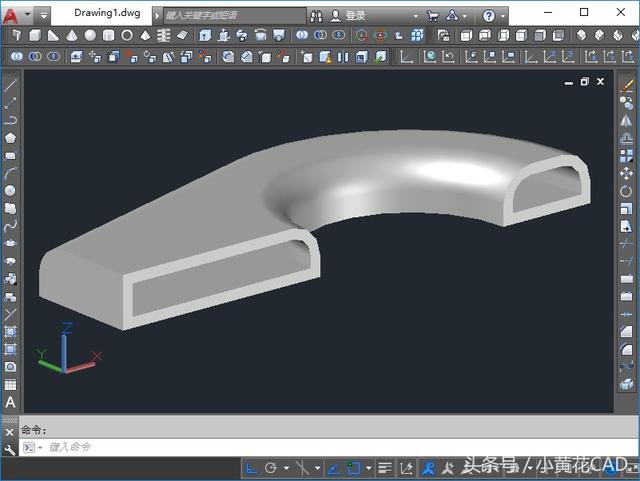Select the Multiline Text tool
The width and height of the screenshot is (640, 481).
[x=11, y=403]
